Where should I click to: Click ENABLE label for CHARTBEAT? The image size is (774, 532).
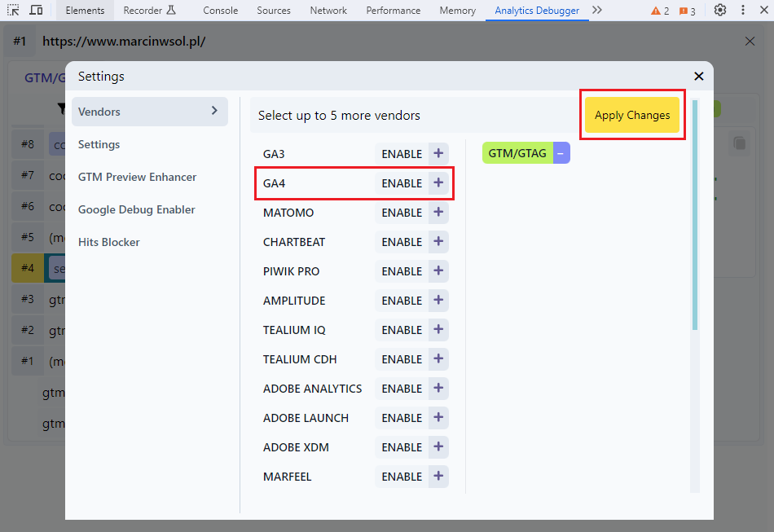[x=402, y=242]
